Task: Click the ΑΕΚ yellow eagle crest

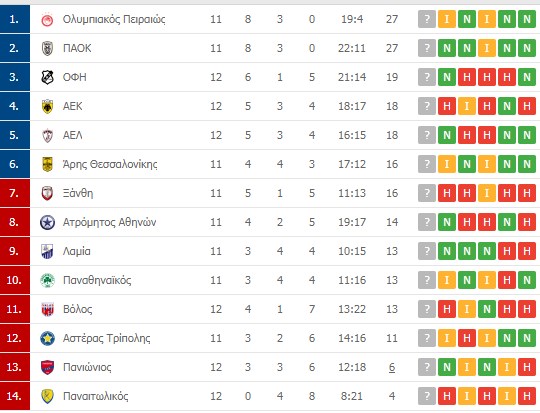Action: 48,106
